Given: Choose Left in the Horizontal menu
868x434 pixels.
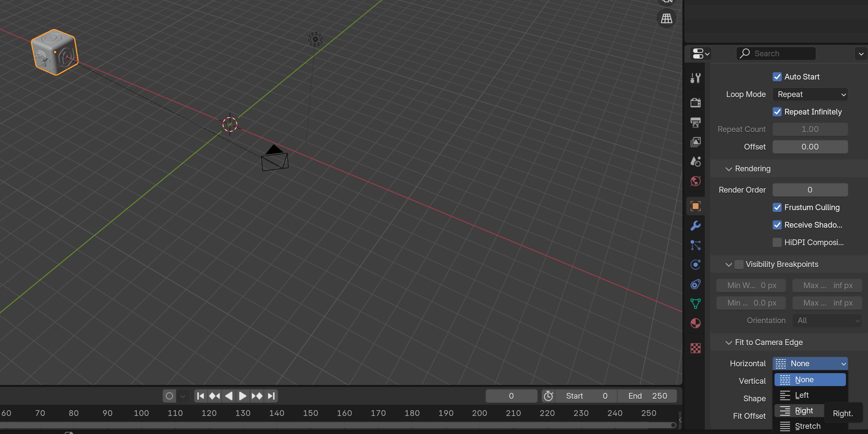Looking at the screenshot, I should point(810,395).
